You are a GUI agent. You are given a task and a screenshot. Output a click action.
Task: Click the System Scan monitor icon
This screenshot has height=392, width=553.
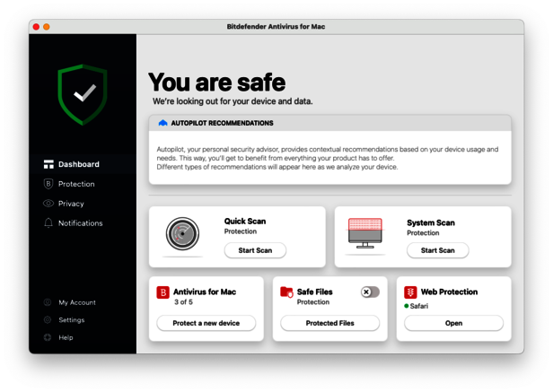click(365, 234)
